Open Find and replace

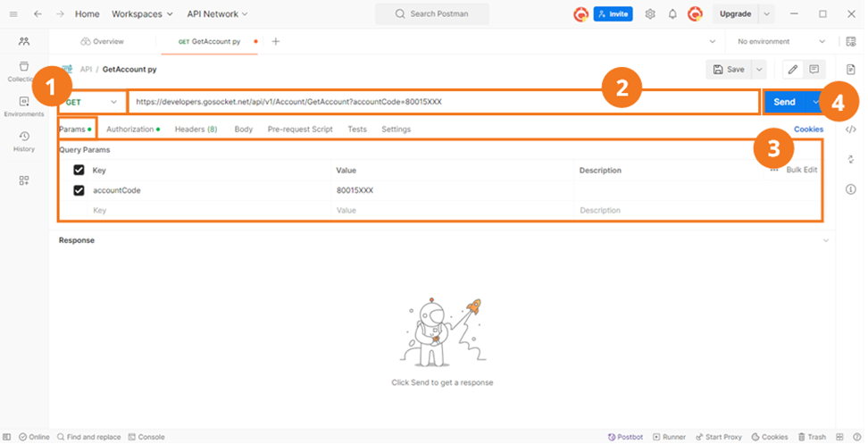tap(88, 437)
